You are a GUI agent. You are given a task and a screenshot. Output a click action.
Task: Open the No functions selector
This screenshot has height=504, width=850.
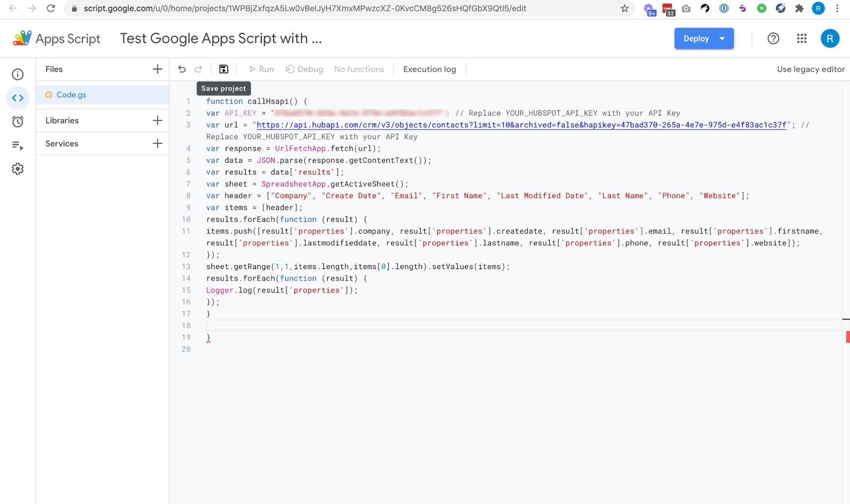359,69
